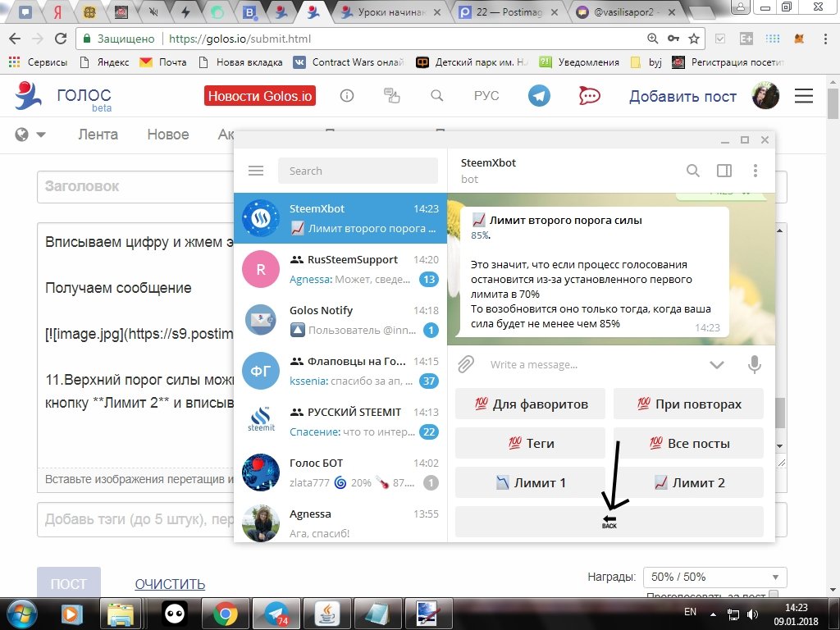Click the taskbar volume icon
The height and width of the screenshot is (630, 840).
pyautogui.click(x=752, y=614)
